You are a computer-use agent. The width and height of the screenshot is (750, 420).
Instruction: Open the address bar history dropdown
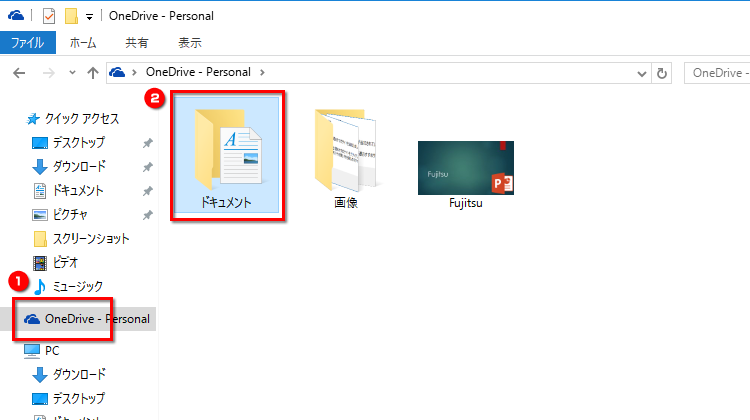(641, 74)
